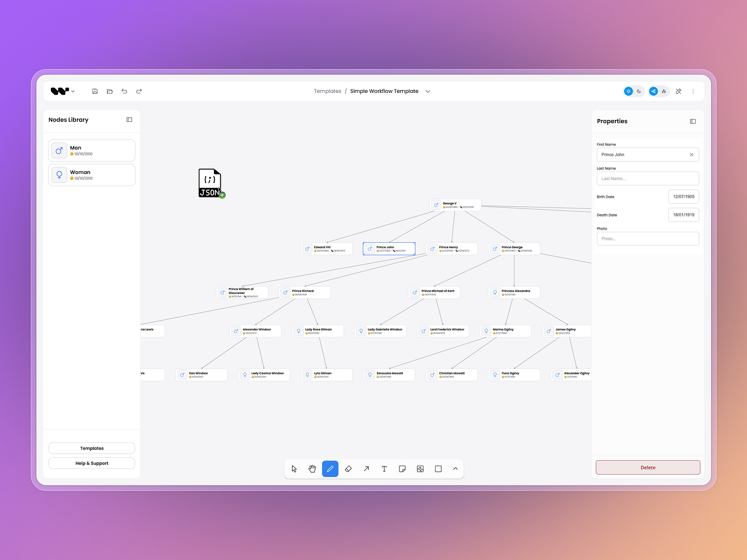Open Help & Support
The width and height of the screenshot is (747, 560).
pos(92,463)
